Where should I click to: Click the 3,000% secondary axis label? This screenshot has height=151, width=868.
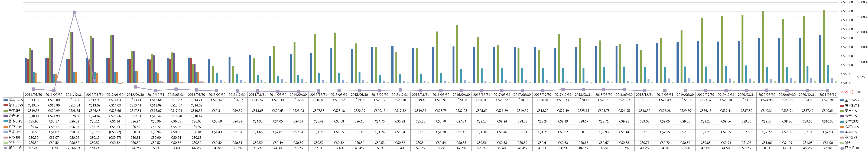[862, 2]
